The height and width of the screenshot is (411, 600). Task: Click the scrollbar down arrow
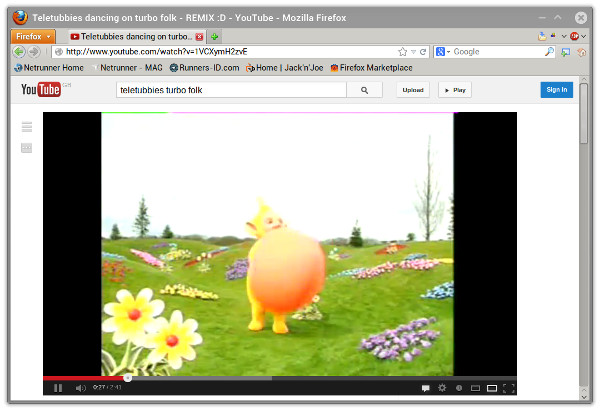584,395
